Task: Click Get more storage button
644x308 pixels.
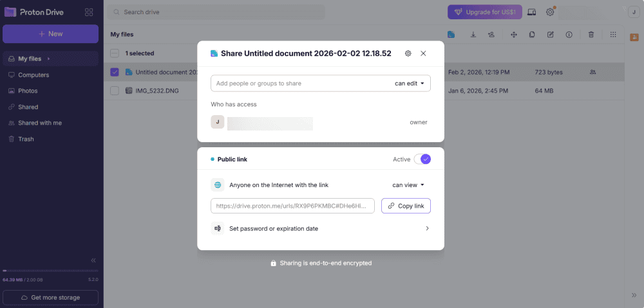Action: [x=50, y=298]
